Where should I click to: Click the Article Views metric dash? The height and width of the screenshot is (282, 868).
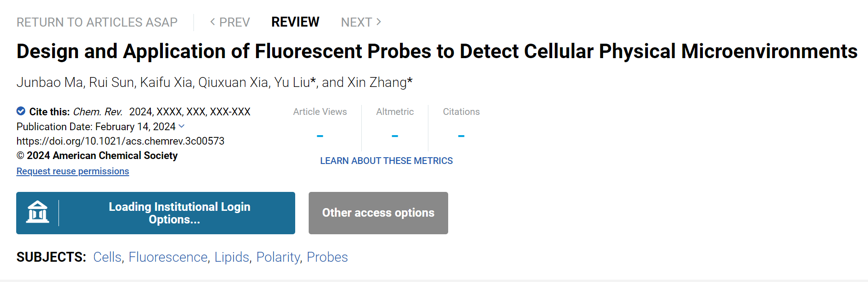(x=320, y=136)
